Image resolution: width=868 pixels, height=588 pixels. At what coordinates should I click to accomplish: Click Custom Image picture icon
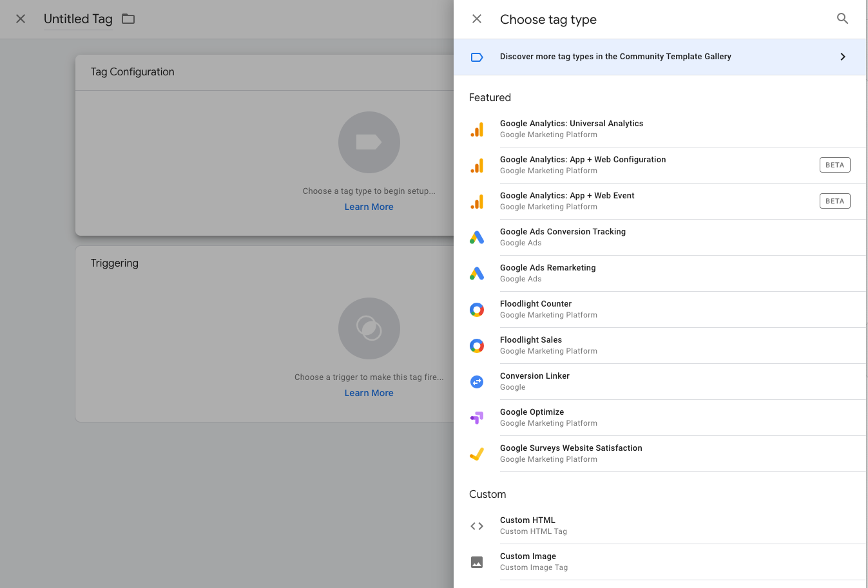point(477,562)
